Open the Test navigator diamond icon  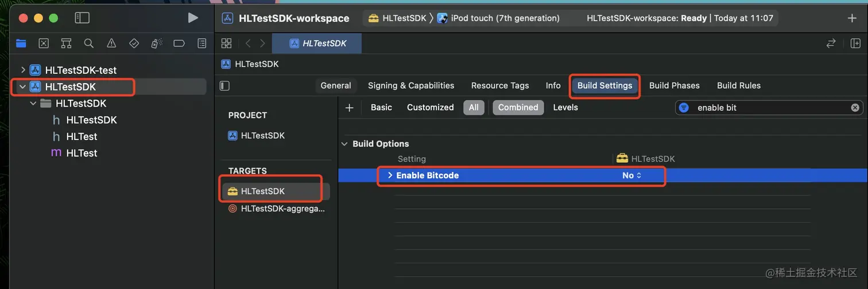pyautogui.click(x=134, y=43)
